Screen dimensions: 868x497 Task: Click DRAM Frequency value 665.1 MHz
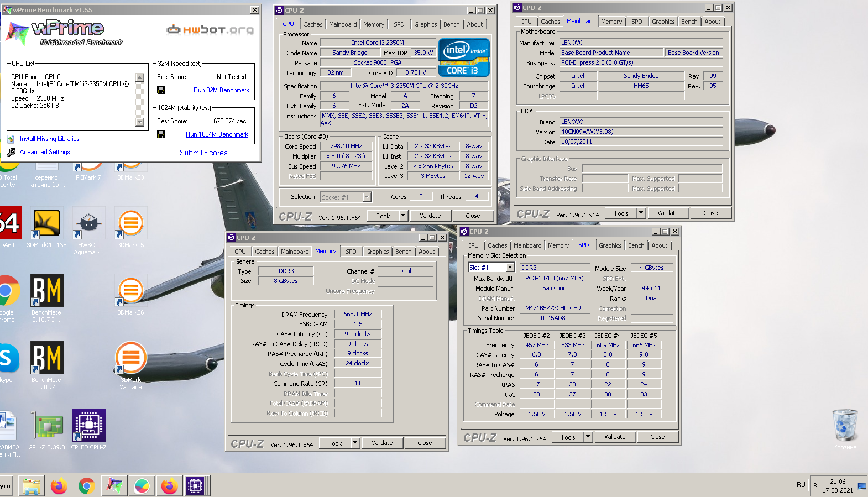(358, 314)
